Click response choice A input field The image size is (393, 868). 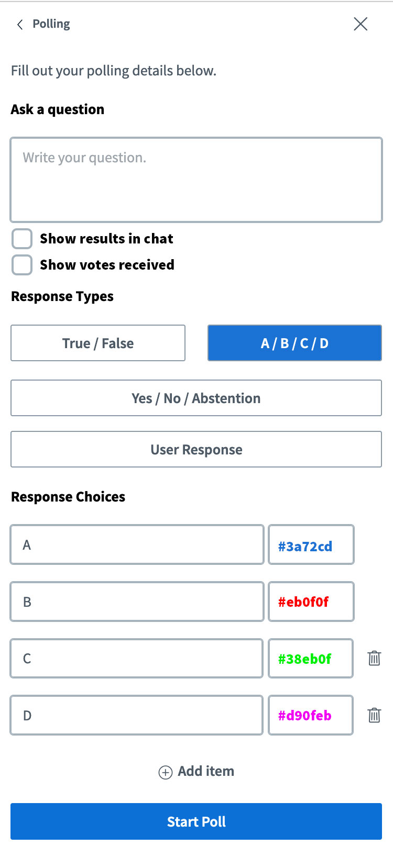click(136, 544)
